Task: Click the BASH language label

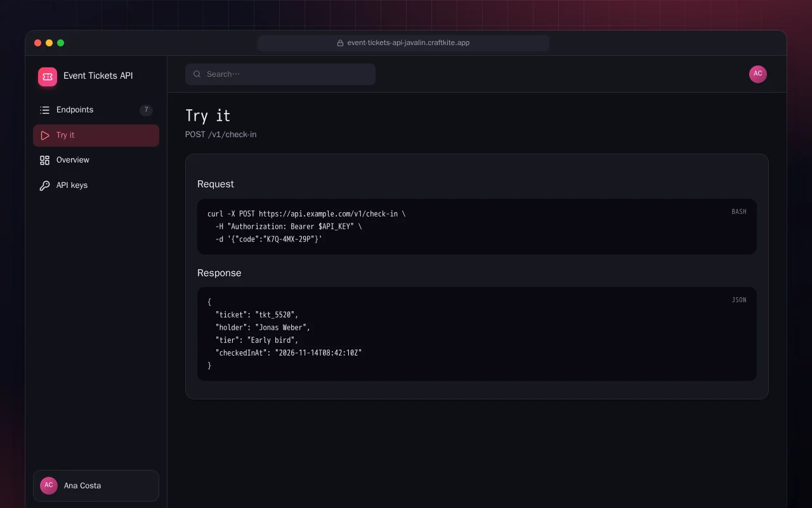Action: click(739, 211)
